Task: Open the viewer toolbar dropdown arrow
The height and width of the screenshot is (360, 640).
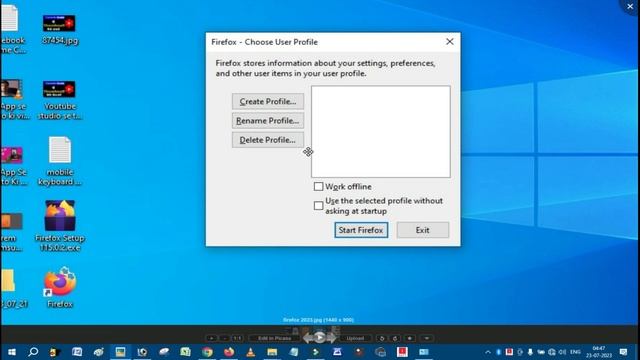Action: [x=427, y=338]
